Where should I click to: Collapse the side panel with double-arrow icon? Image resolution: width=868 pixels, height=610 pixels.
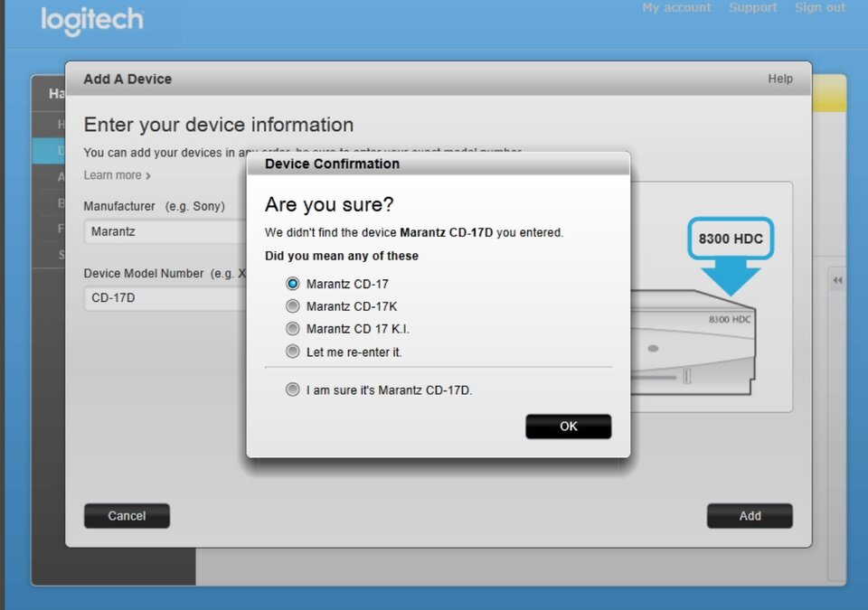[837, 280]
